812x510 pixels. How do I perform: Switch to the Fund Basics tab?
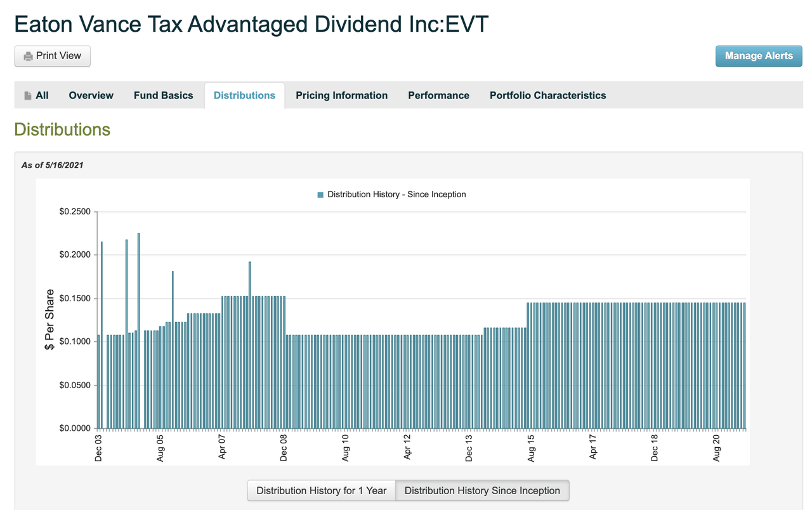163,95
